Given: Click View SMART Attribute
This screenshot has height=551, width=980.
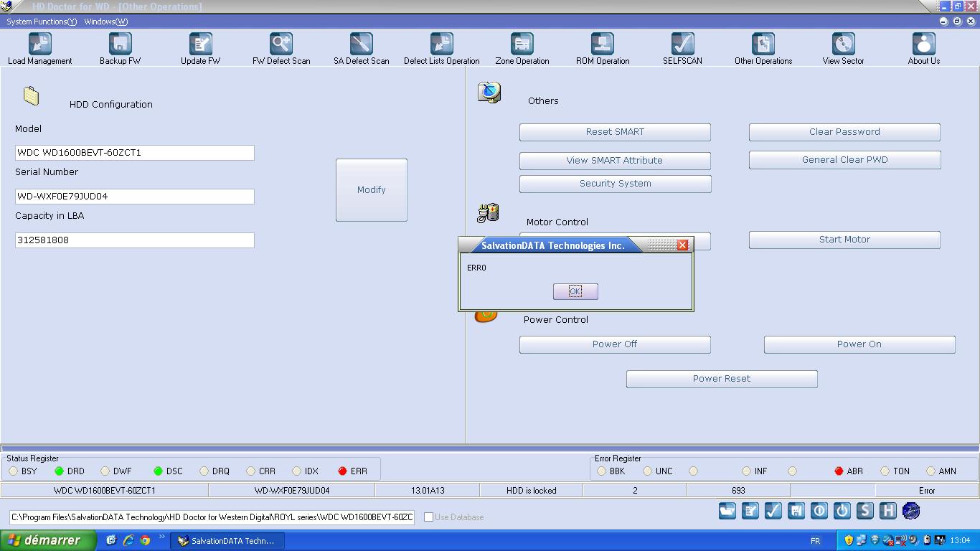Looking at the screenshot, I should [615, 161].
